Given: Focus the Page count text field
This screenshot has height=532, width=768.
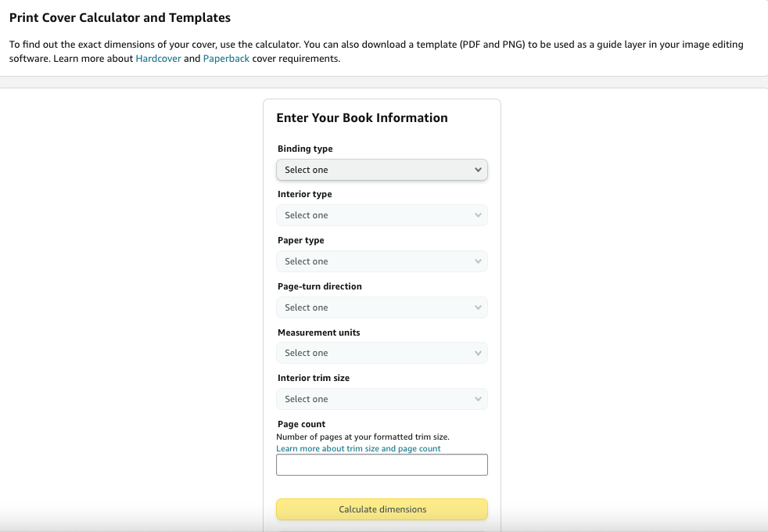Looking at the screenshot, I should 382,465.
